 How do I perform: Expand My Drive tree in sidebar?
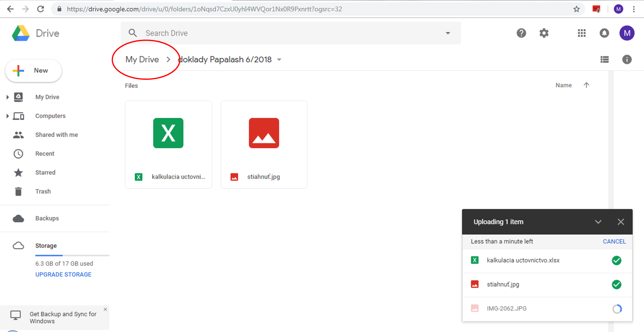point(8,97)
